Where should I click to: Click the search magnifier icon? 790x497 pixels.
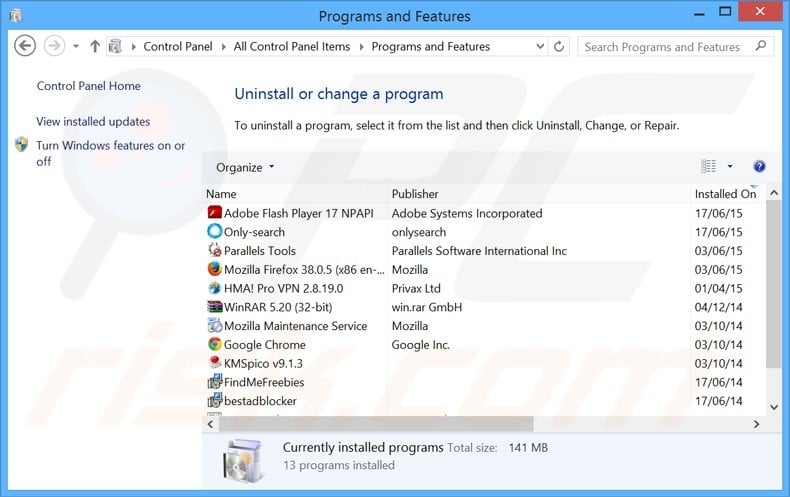tap(761, 46)
